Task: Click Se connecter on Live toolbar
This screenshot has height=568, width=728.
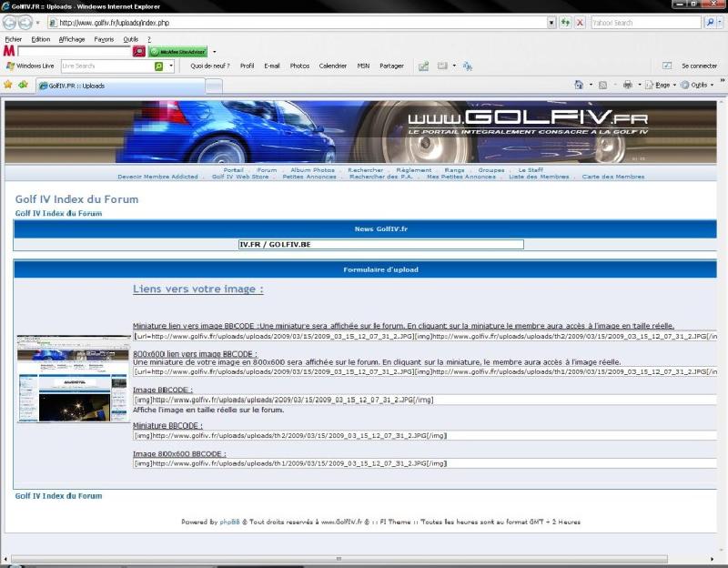Action: (x=699, y=66)
